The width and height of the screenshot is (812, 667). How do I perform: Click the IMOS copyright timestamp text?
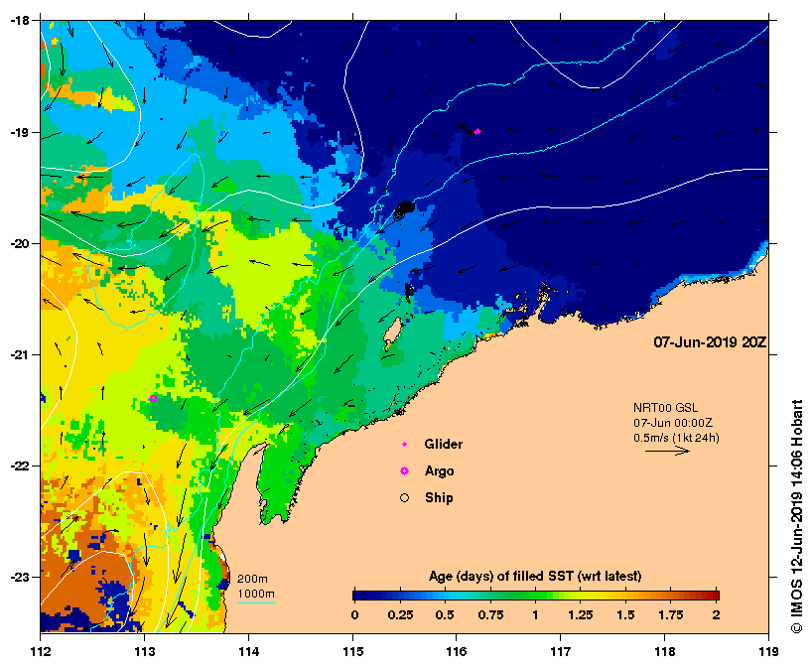(797, 516)
